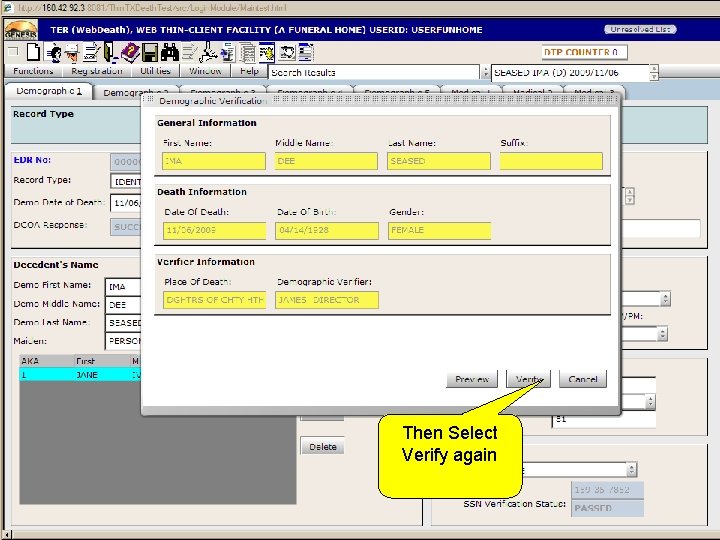The height and width of the screenshot is (540, 720).
Task: Click the EDR No label
Action: [32, 160]
